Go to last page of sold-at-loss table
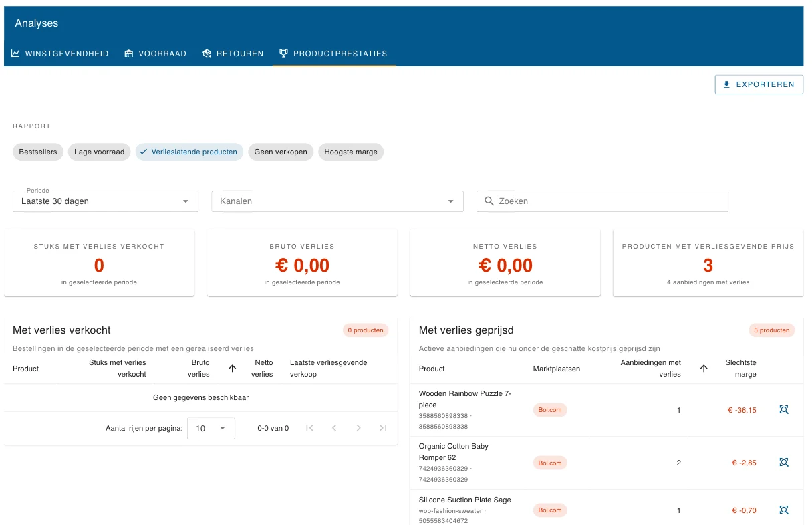This screenshot has width=812, height=525. click(x=383, y=428)
